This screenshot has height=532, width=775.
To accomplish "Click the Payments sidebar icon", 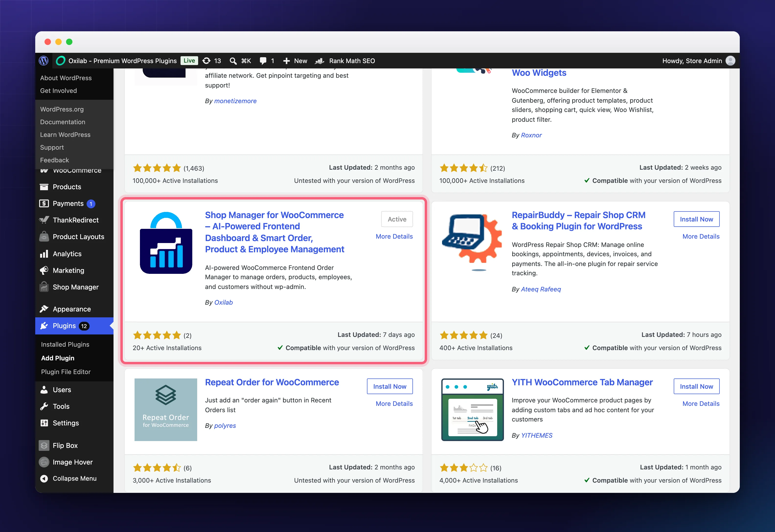I will tap(44, 203).
